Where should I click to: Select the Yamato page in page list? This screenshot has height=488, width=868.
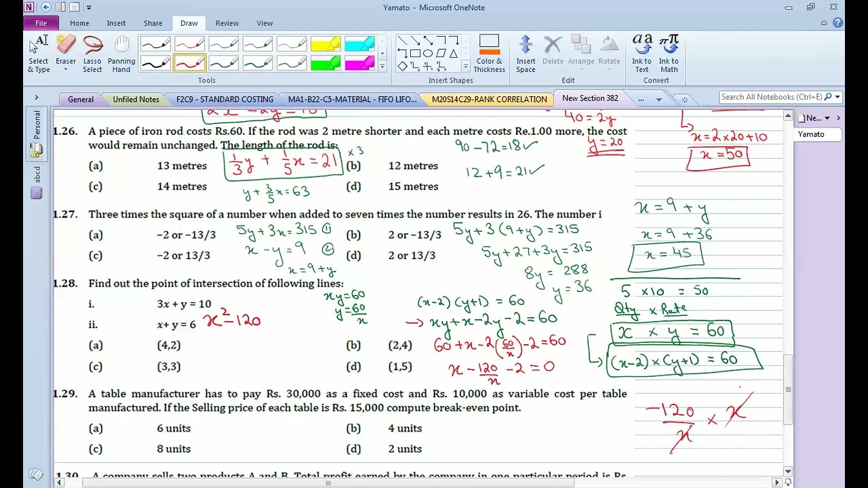coord(817,134)
